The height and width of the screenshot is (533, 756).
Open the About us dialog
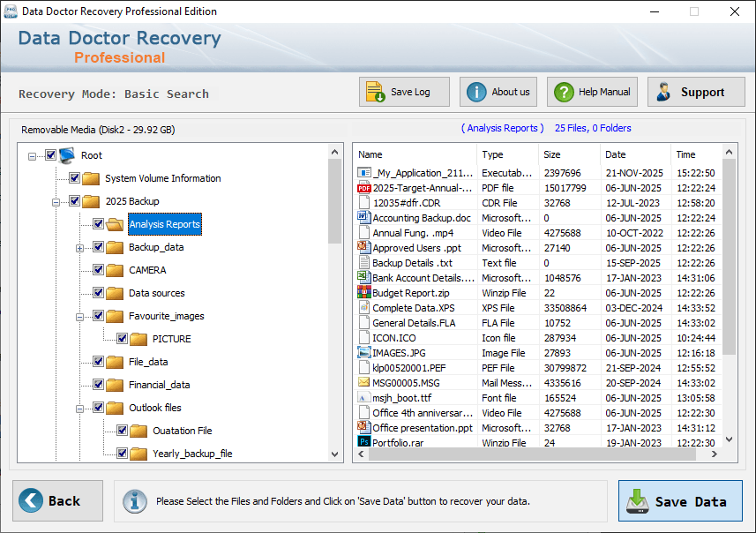[x=498, y=92]
